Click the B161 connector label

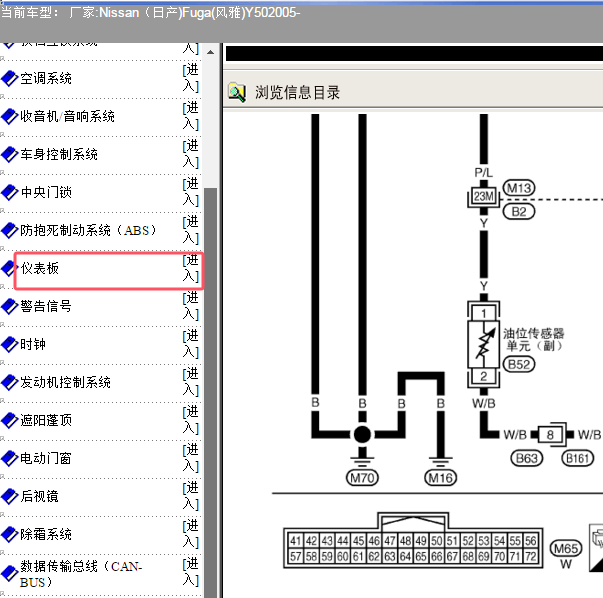click(x=578, y=458)
